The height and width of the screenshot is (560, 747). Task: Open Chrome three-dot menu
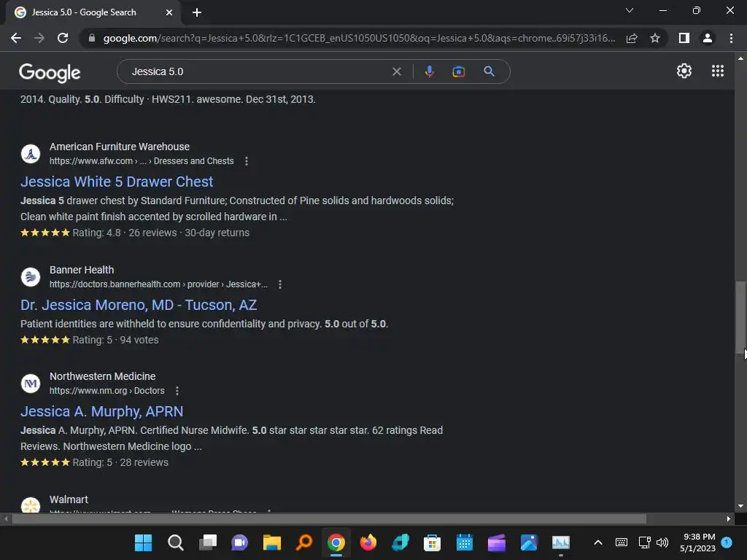click(731, 38)
